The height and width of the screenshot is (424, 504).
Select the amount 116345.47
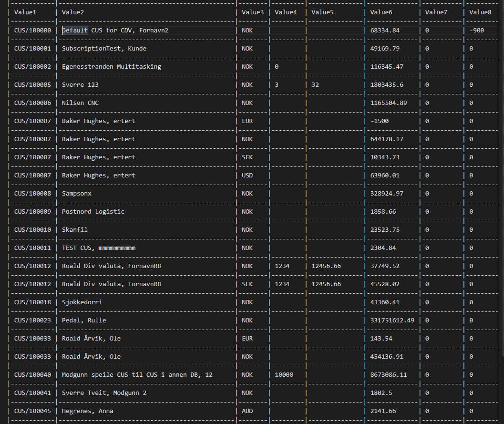click(x=387, y=67)
